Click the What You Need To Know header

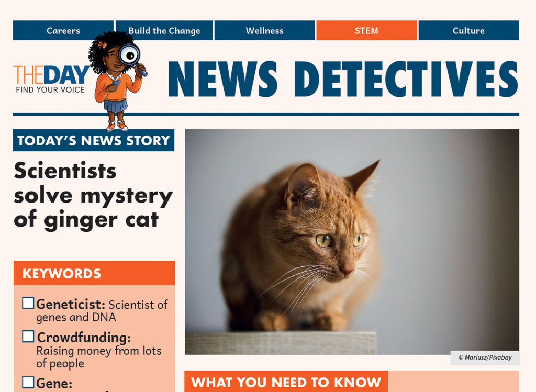click(286, 382)
